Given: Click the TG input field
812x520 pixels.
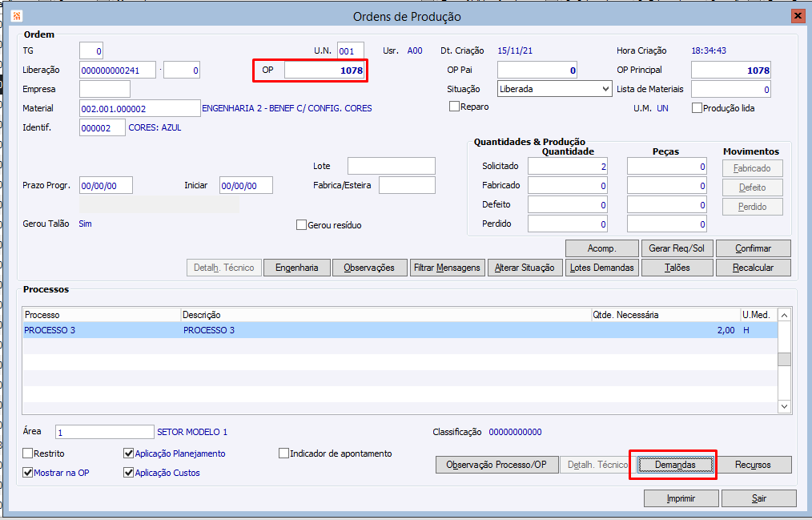Looking at the screenshot, I should 91,50.
